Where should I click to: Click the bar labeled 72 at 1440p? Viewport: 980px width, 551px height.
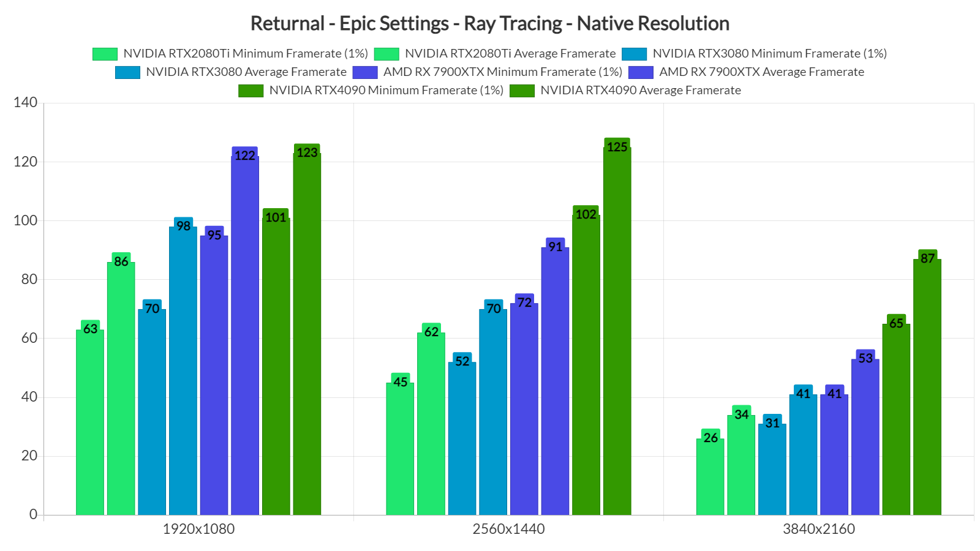click(524, 409)
